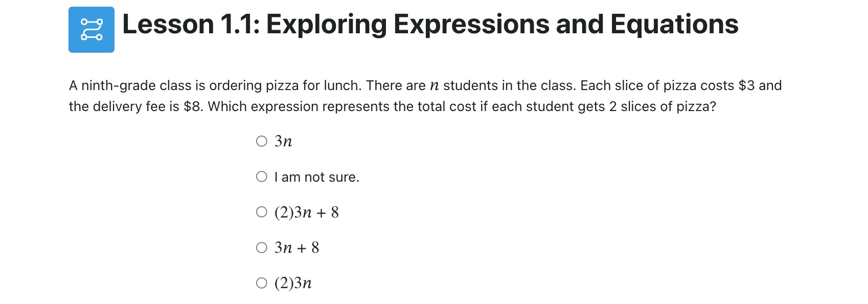This screenshot has height=304, width=868.
Task: Click the answer text "(2)3n"
Action: click(292, 283)
